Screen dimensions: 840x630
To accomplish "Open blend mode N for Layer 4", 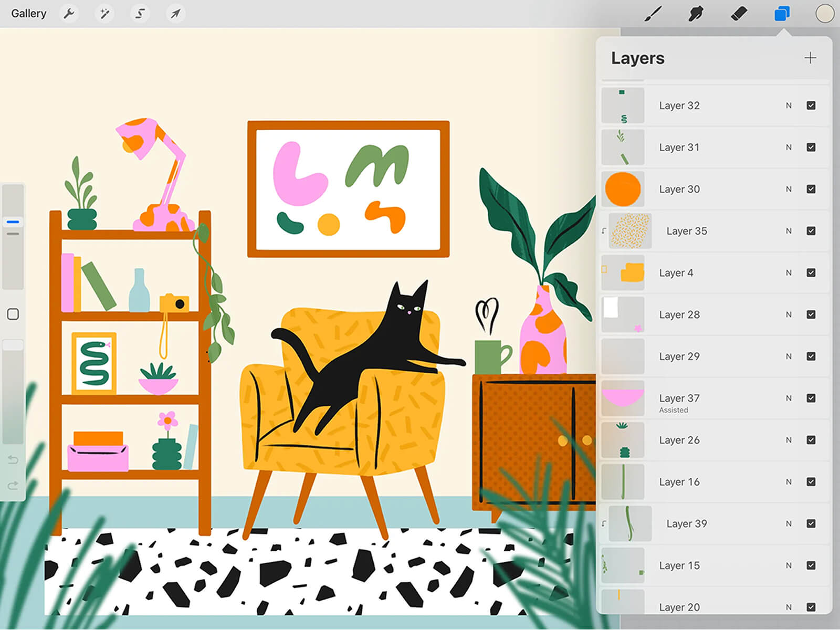I will 789,273.
